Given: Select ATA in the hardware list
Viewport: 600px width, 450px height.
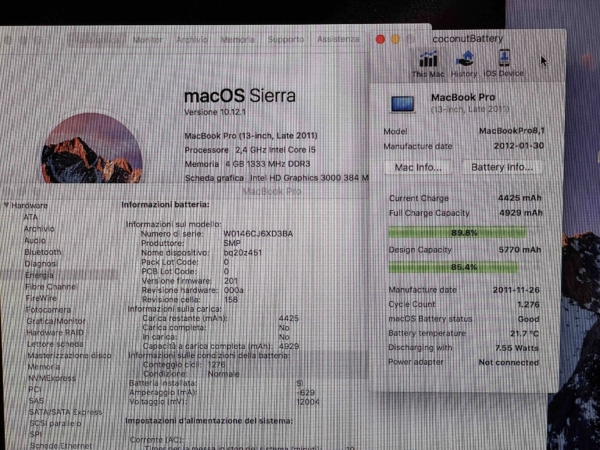Looking at the screenshot, I should (x=31, y=217).
